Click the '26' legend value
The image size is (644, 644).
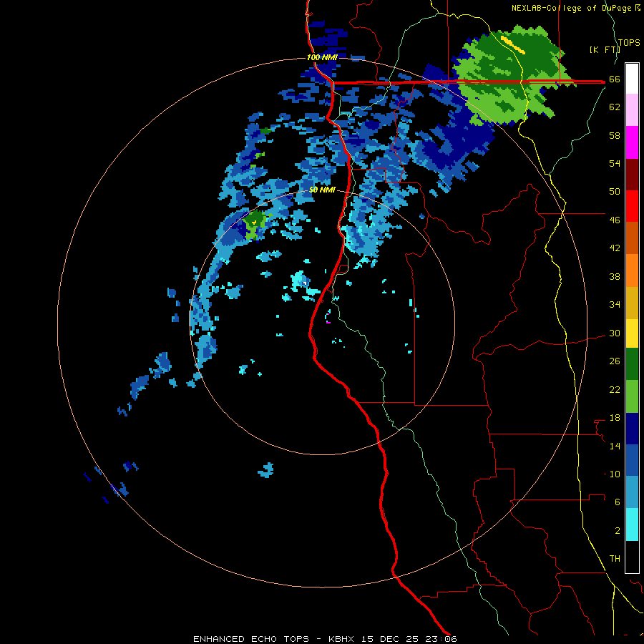615,361
